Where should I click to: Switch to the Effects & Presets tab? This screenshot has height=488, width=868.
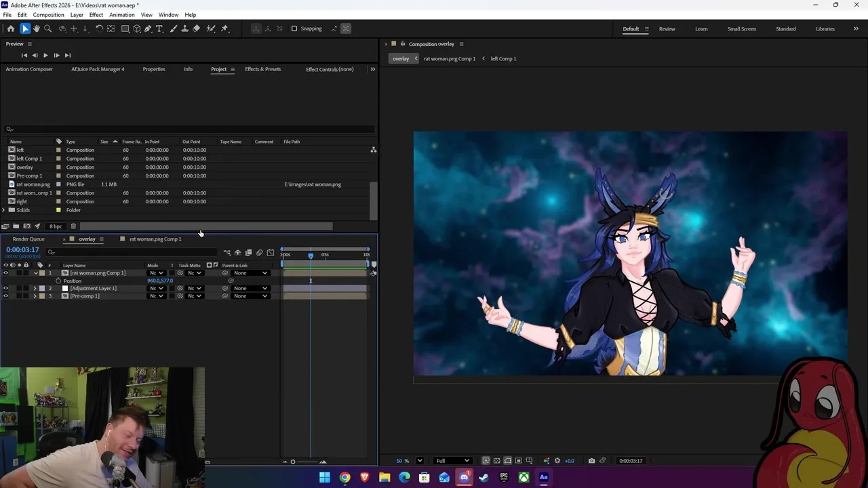pos(262,69)
